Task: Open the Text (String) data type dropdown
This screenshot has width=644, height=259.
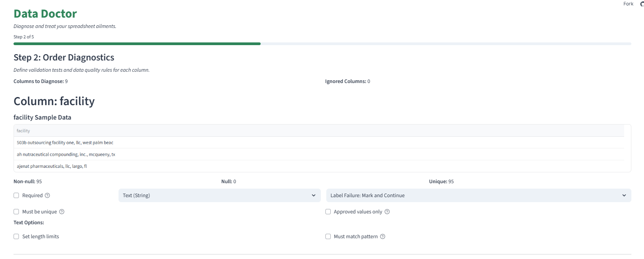Action: tap(219, 195)
